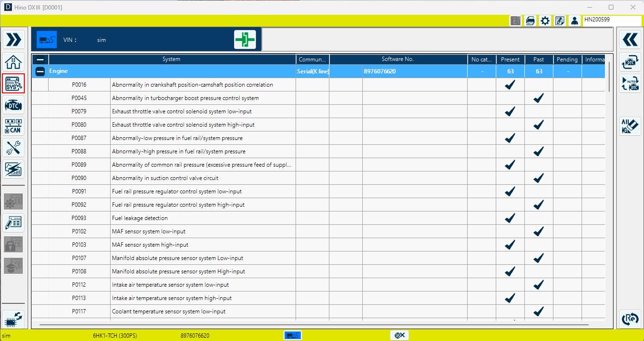Viewport: 644px width, 341px height.
Task: Expand left navigation with double-arrow chevron
Action: 13,39
